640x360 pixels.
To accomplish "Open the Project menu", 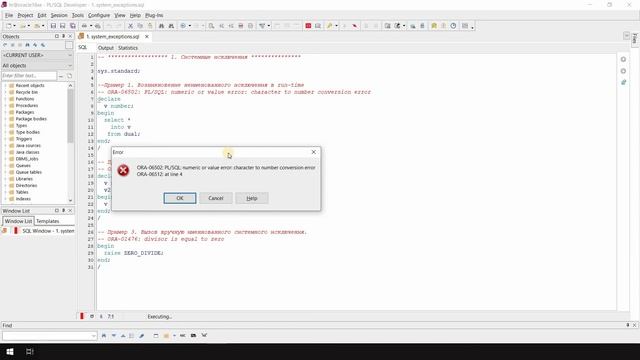I will pos(25,15).
